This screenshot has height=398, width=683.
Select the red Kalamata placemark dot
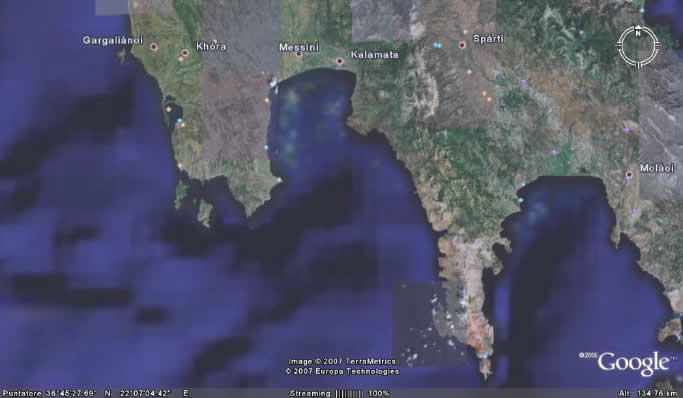[x=340, y=61]
